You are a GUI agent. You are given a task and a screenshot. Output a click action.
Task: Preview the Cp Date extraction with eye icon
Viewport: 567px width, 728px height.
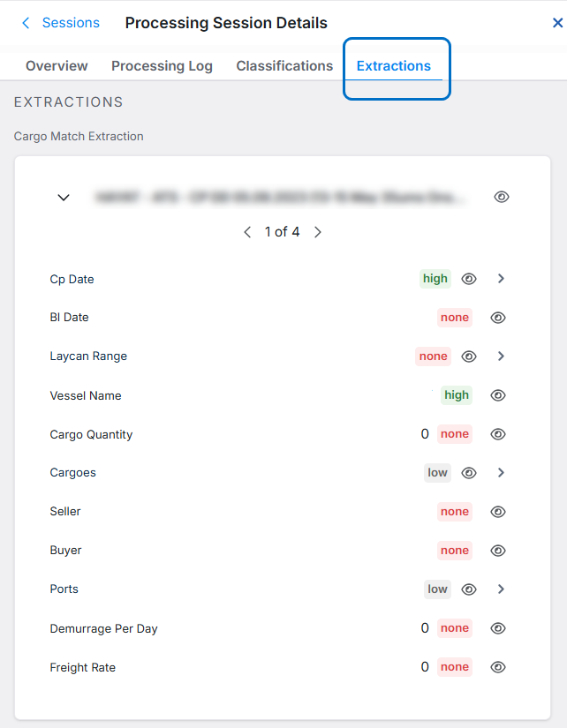(x=468, y=279)
